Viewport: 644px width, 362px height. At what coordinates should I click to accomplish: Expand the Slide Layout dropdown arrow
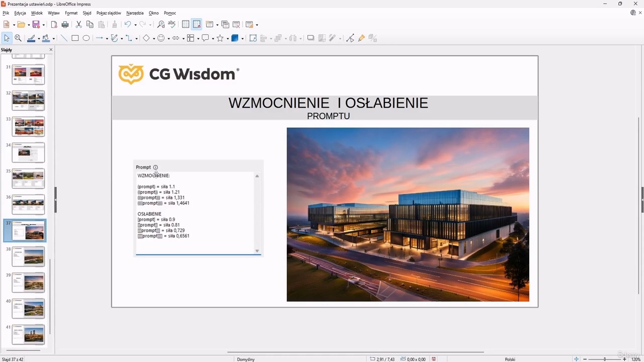point(257,25)
